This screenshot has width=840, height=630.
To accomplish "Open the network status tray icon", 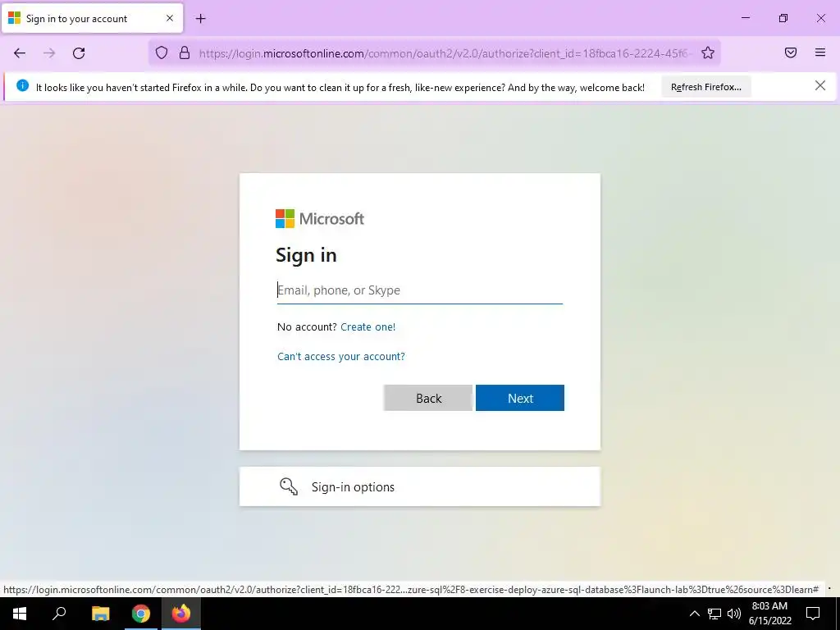I will click(x=714, y=614).
